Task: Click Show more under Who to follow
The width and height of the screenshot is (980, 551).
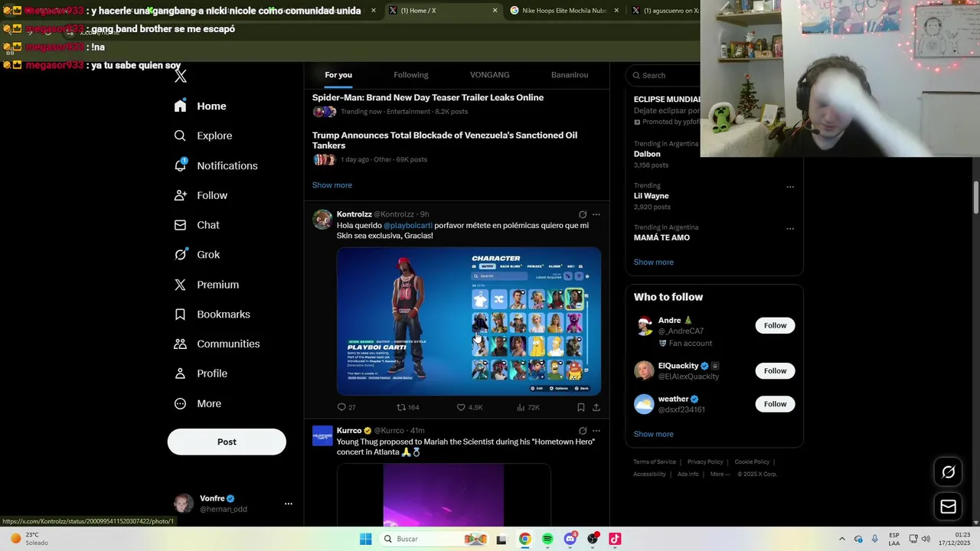Action: click(x=654, y=434)
